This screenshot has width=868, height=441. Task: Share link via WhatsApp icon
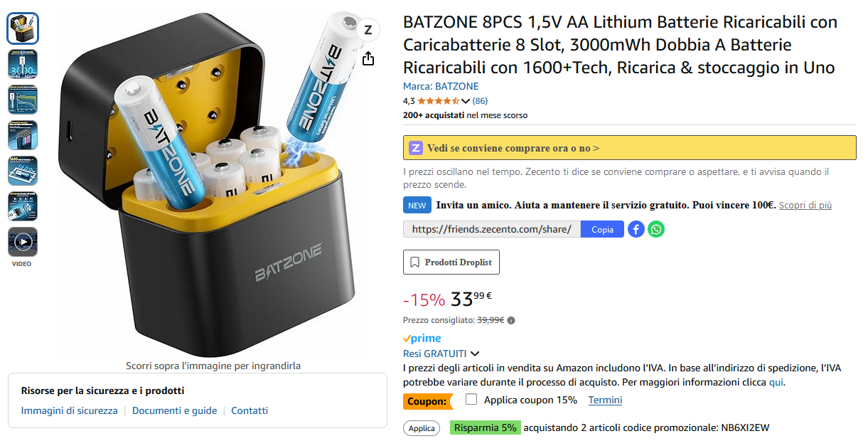click(656, 229)
